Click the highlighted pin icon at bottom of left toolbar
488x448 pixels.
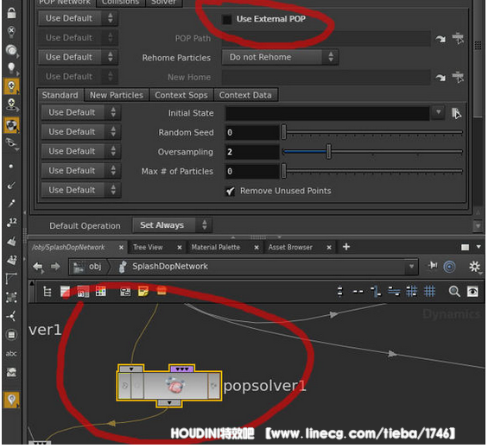point(11,400)
